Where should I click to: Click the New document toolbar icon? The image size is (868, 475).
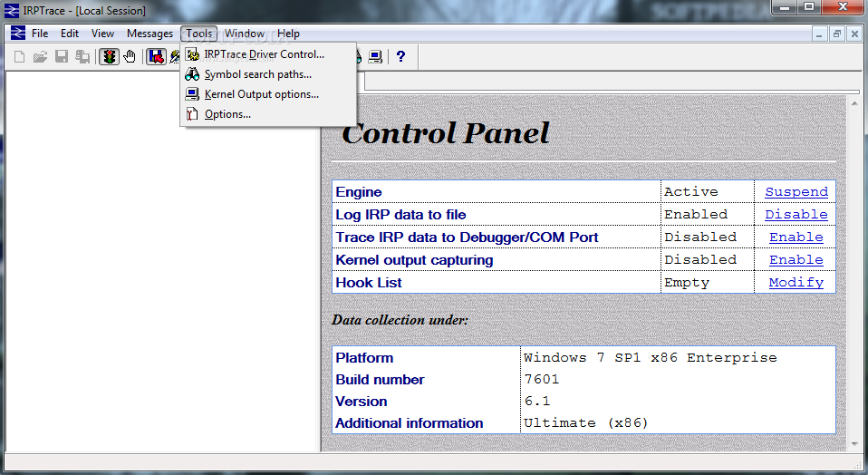click(19, 56)
